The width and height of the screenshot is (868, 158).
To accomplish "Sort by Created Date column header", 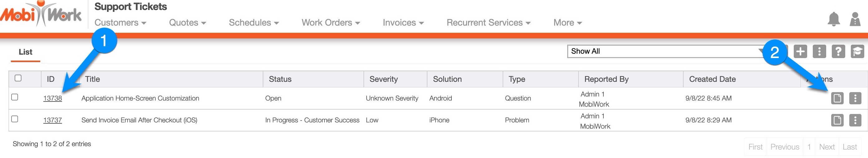I will [712, 79].
